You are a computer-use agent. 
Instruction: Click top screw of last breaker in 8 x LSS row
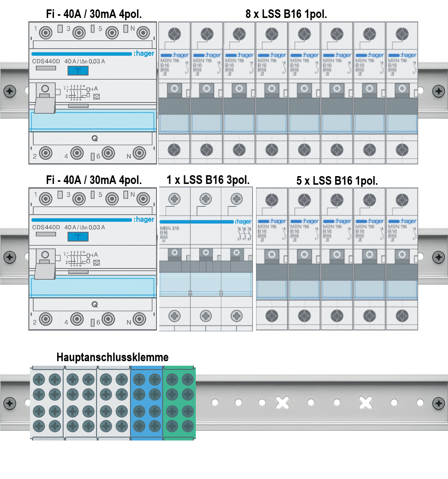[x=402, y=34]
